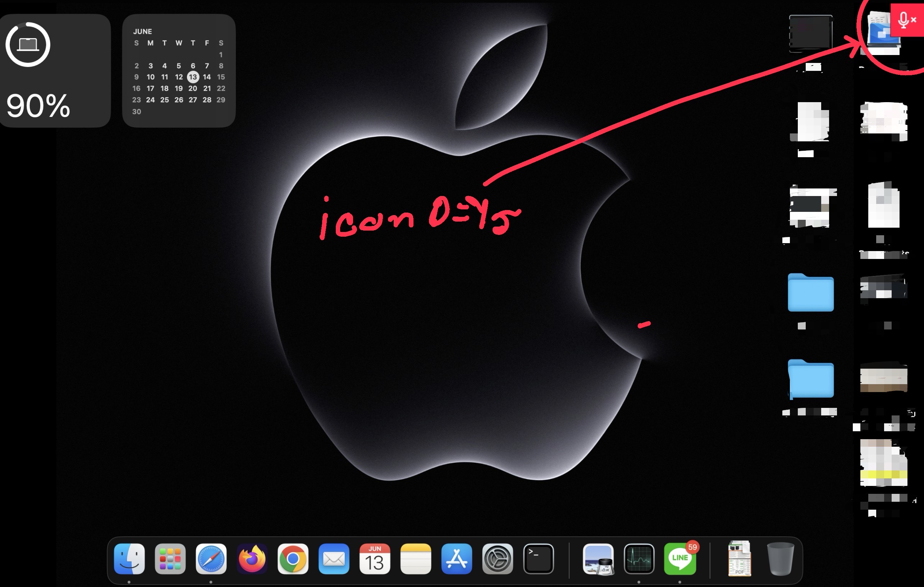
Task: Select the dark screenshot thumbnail on desktop
Action: 810,33
